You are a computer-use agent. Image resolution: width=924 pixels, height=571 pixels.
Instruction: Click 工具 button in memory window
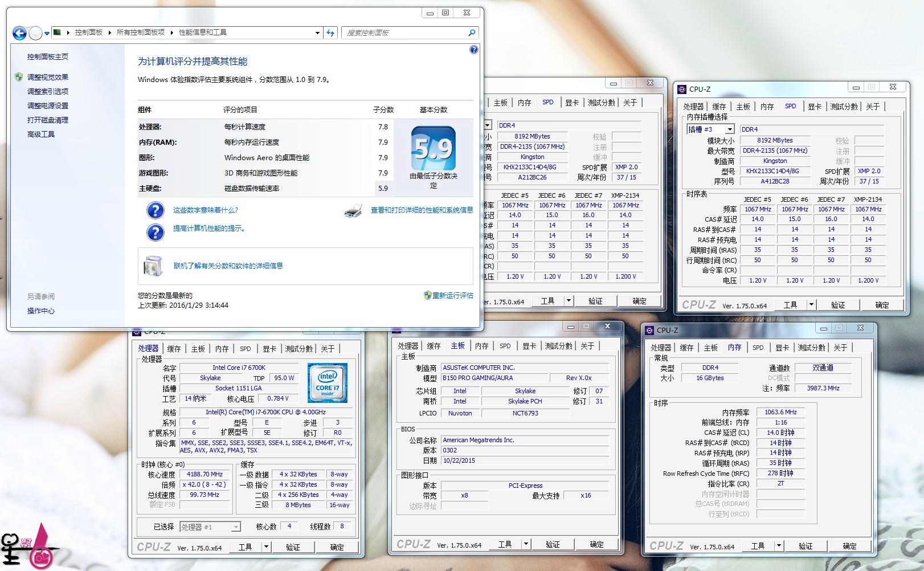(758, 546)
